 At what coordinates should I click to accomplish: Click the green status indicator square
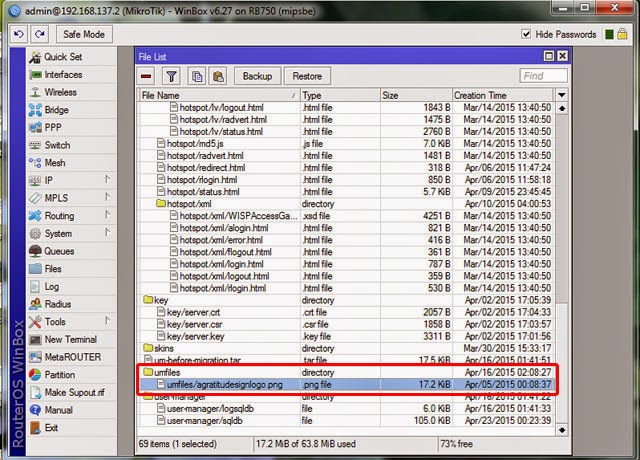tap(609, 35)
